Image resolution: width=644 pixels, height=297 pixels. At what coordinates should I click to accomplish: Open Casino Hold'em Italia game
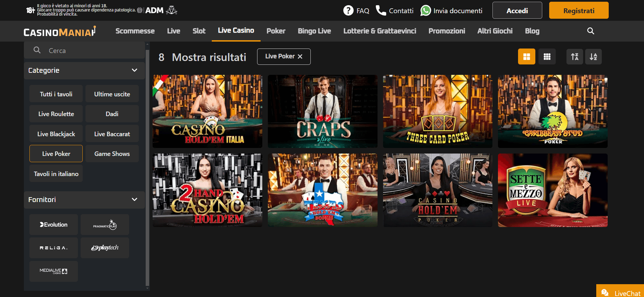click(x=207, y=111)
